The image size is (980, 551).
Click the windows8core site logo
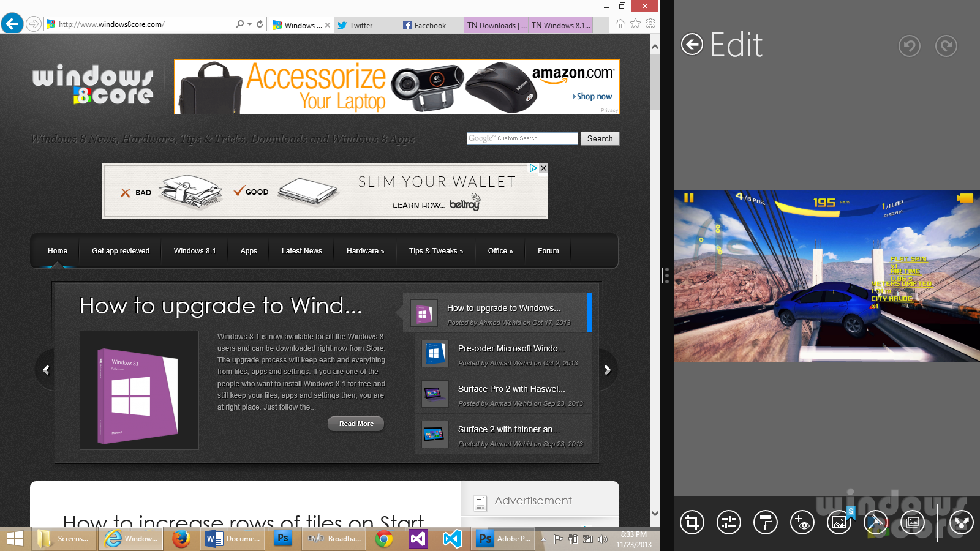pos(93,84)
